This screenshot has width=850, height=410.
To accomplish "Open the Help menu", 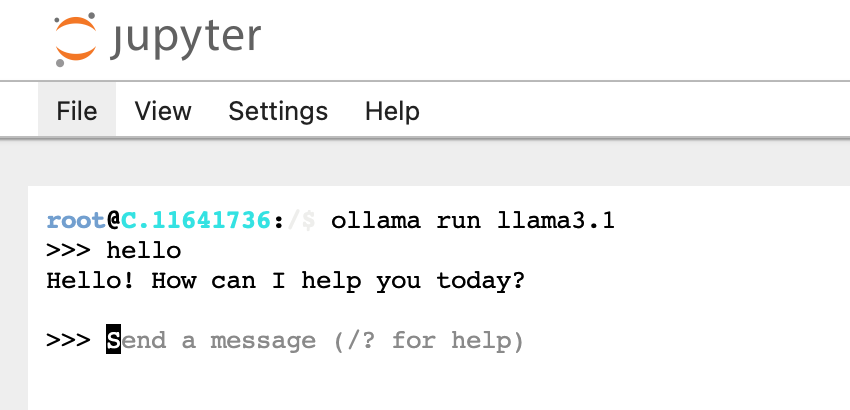I will (x=392, y=110).
